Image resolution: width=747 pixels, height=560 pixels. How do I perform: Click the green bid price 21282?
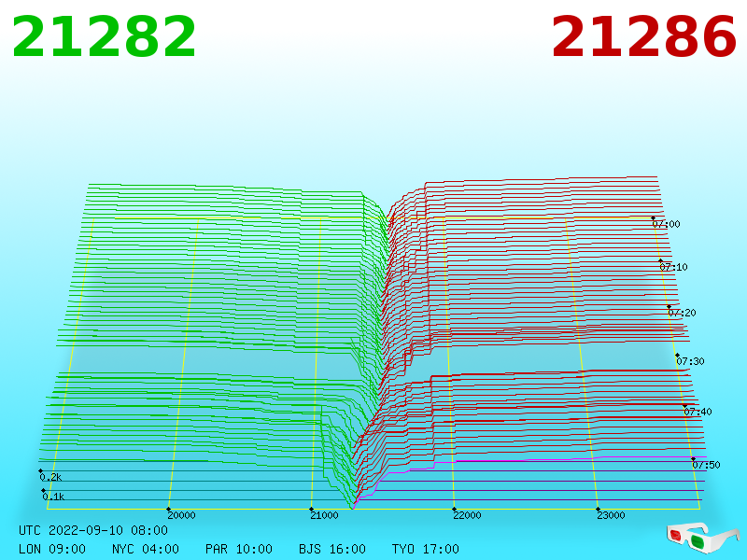point(104,36)
